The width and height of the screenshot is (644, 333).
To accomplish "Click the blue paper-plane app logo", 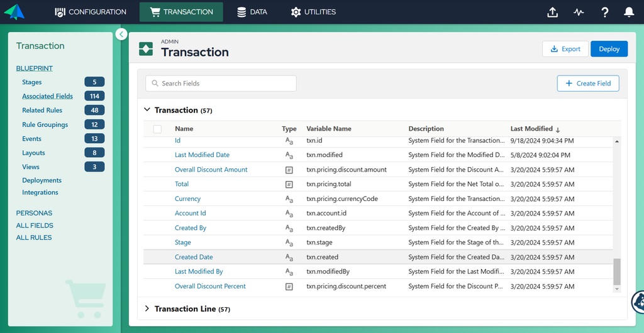I will [14, 12].
